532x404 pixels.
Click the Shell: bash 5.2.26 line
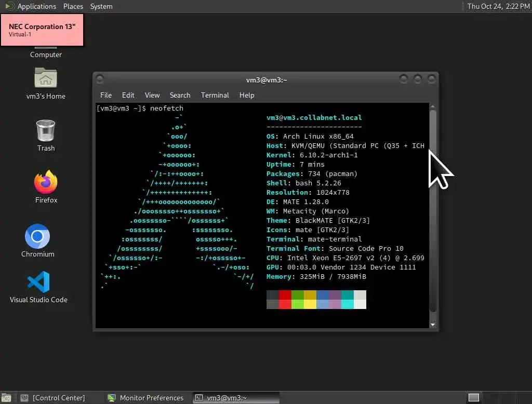[x=303, y=183]
